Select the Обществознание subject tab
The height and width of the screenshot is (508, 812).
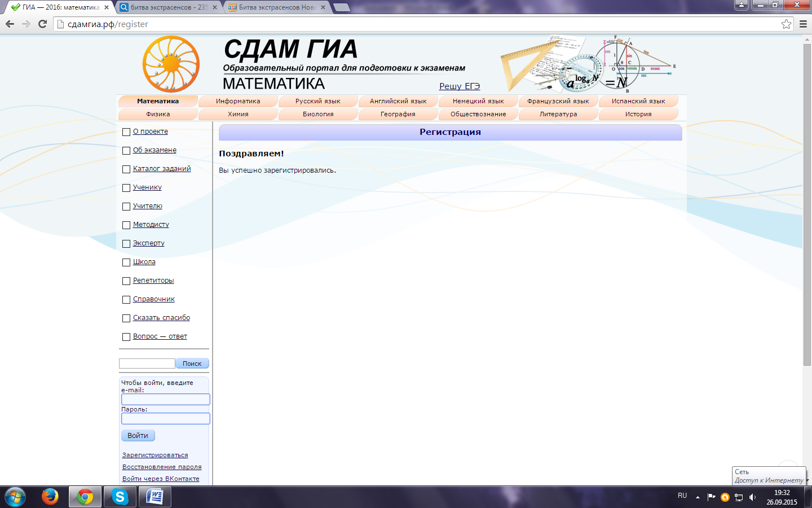coord(478,114)
